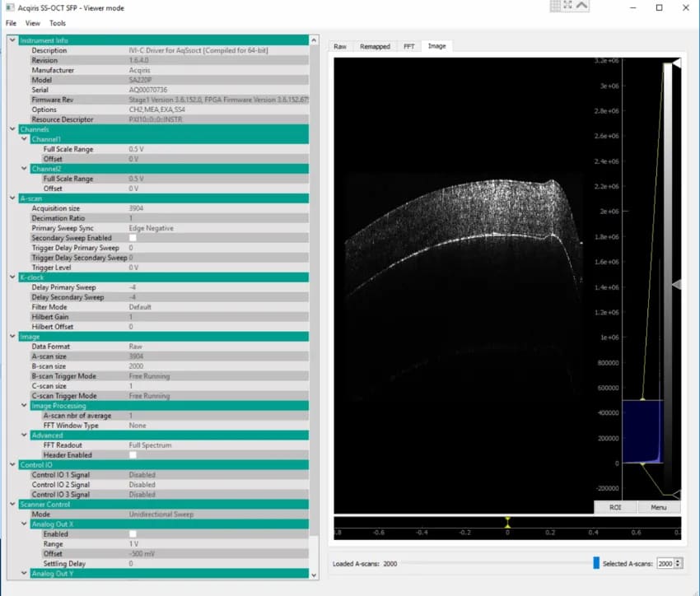Image resolution: width=700 pixels, height=596 pixels.
Task: Click the fullscreen expand arrows icon
Action: coord(568,6)
